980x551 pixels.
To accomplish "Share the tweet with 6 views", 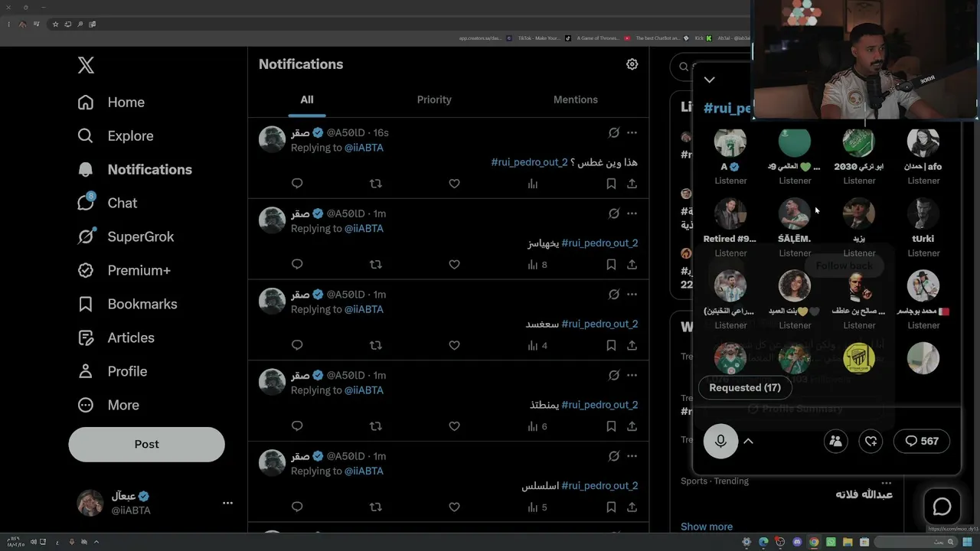I will [x=632, y=426].
